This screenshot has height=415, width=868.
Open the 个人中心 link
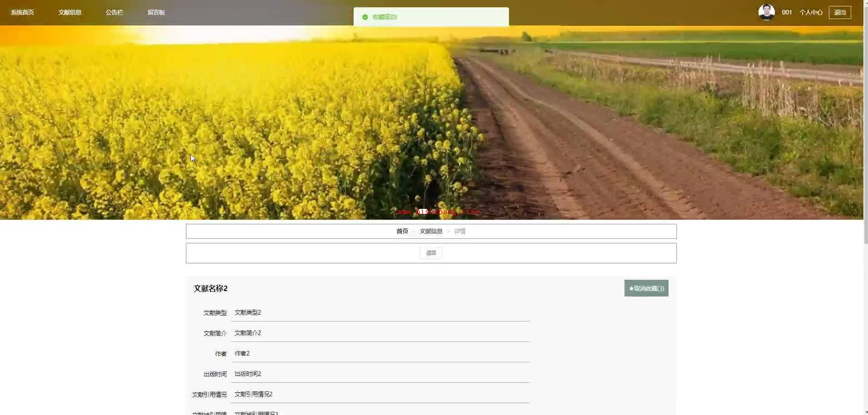click(811, 12)
